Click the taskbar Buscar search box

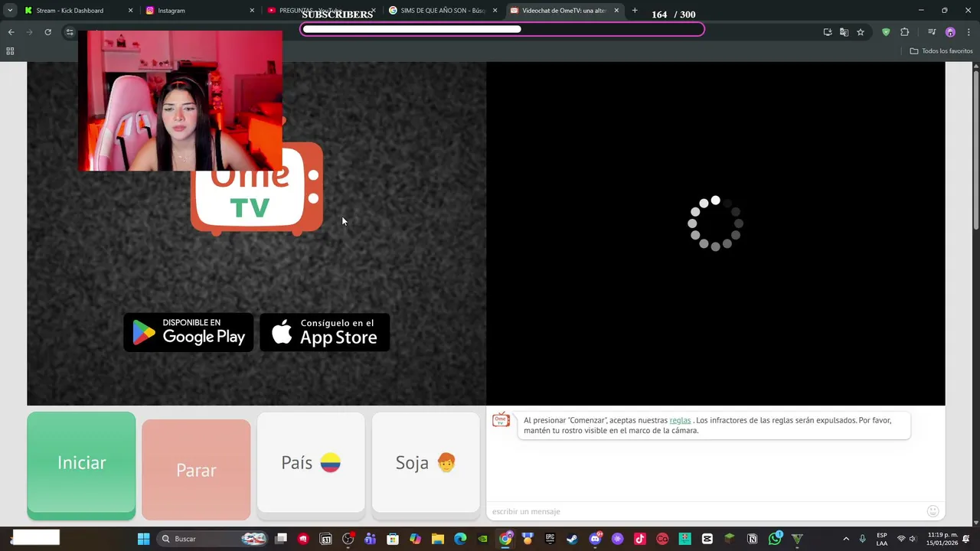[213, 539]
